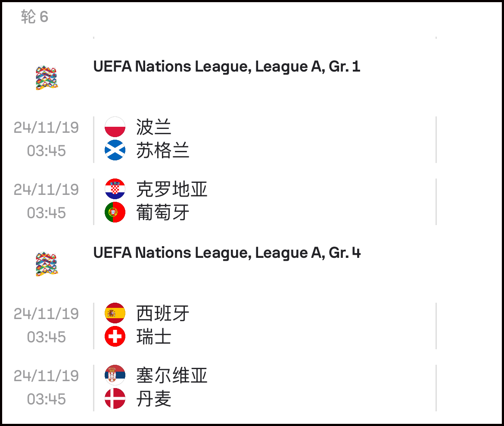Click the Spain flag icon
This screenshot has width=504, height=426.
point(115,313)
